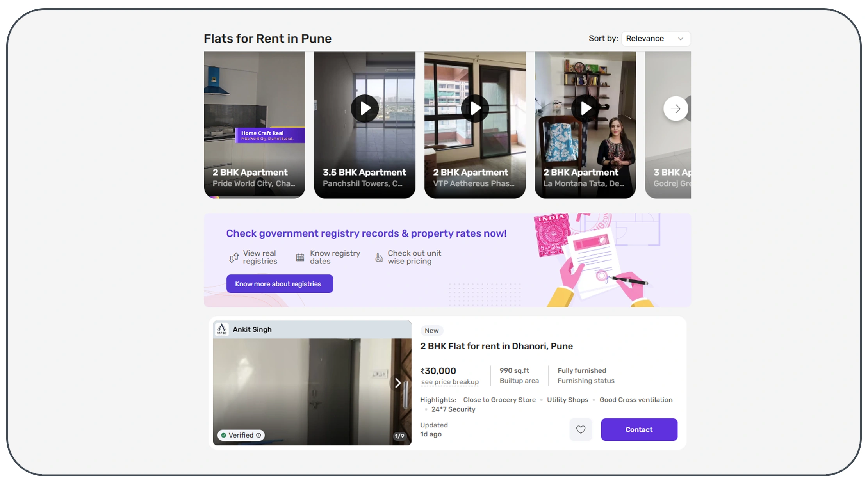Open 2 BHK Flat in Dhanori listing title
The image size is (868, 484).
point(496,346)
